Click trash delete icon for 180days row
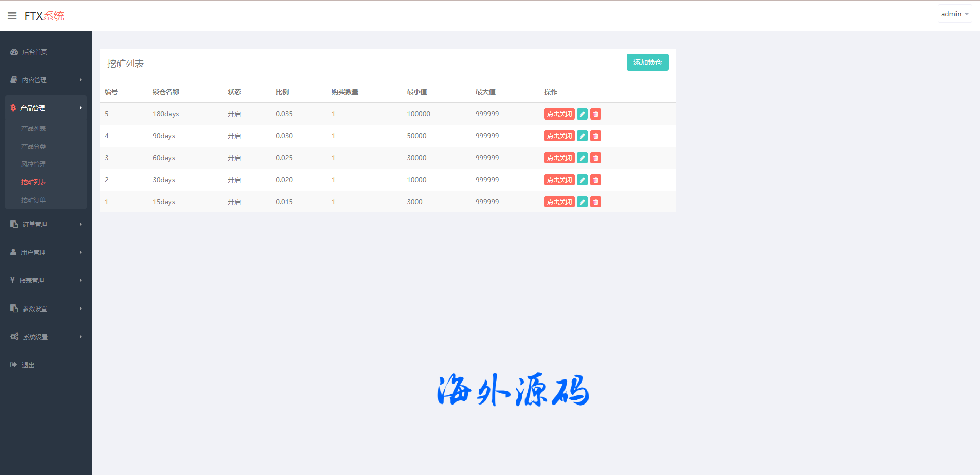980x475 pixels. (x=595, y=114)
